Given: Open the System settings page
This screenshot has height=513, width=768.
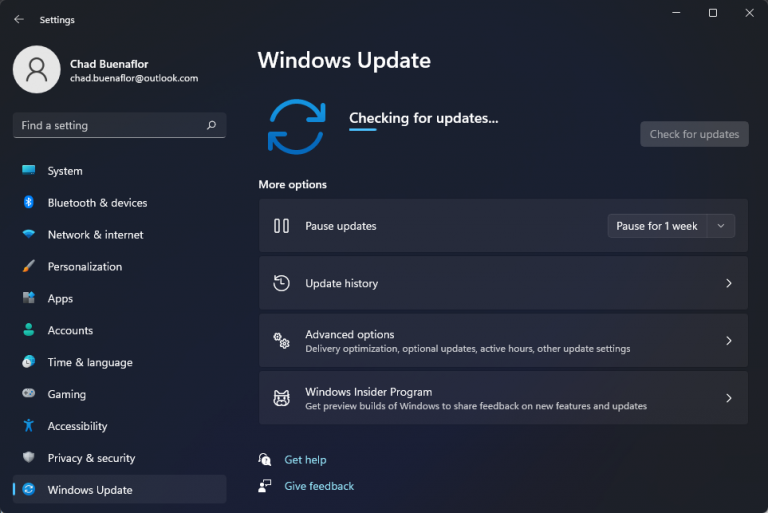Looking at the screenshot, I should pos(120,171).
